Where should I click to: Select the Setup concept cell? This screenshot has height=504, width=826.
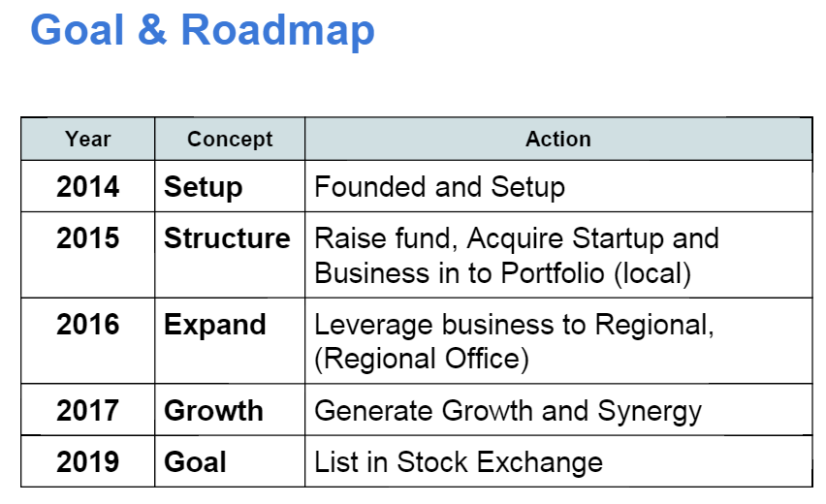click(x=230, y=186)
